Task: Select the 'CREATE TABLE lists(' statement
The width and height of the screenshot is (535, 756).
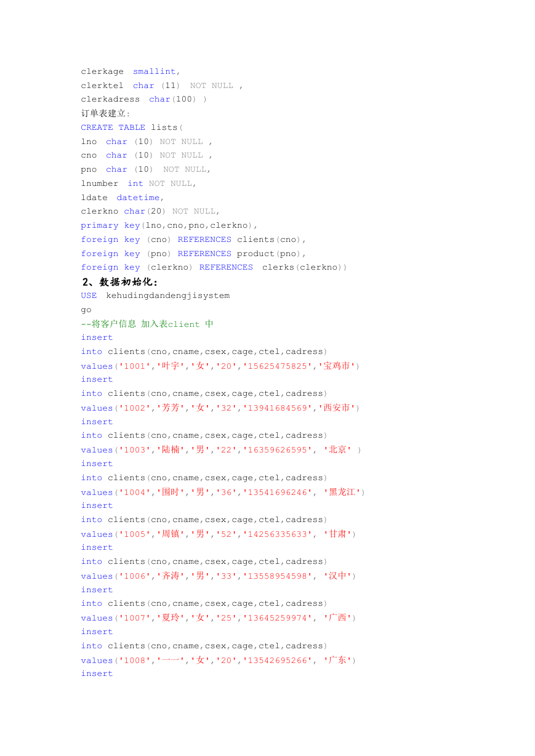Action: tap(132, 127)
